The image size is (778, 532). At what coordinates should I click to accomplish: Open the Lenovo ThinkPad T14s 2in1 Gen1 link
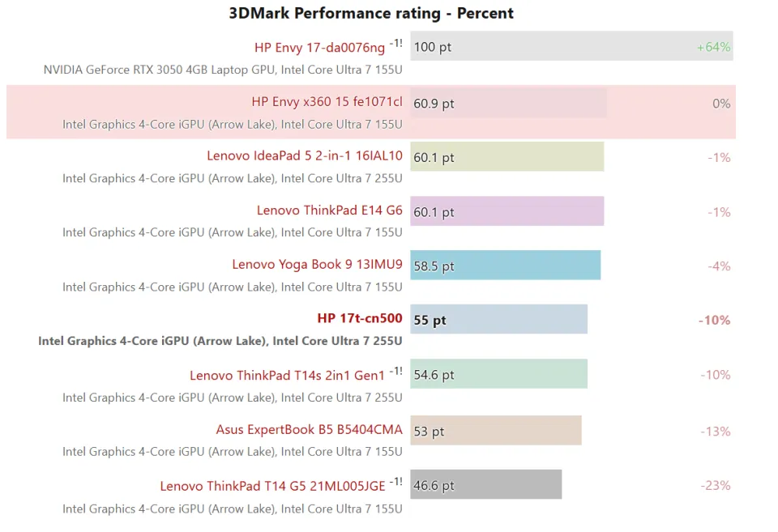coord(287,376)
